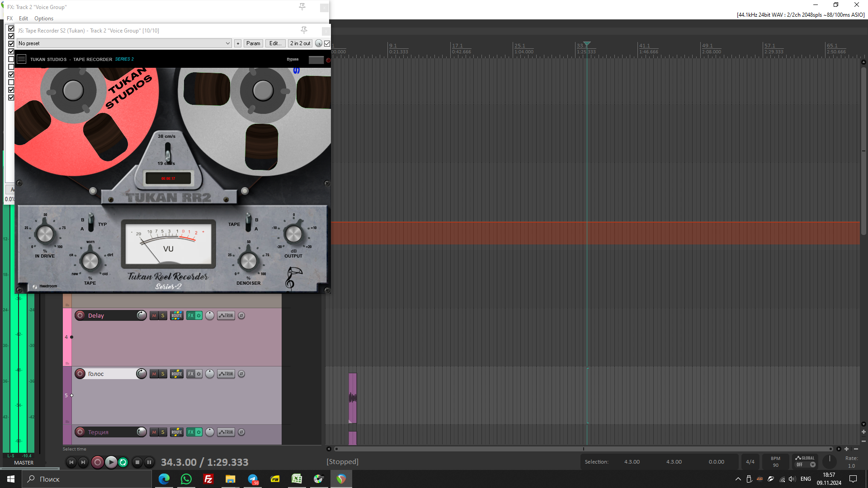Mute the Delay track
The image size is (868, 488).
tap(154, 315)
